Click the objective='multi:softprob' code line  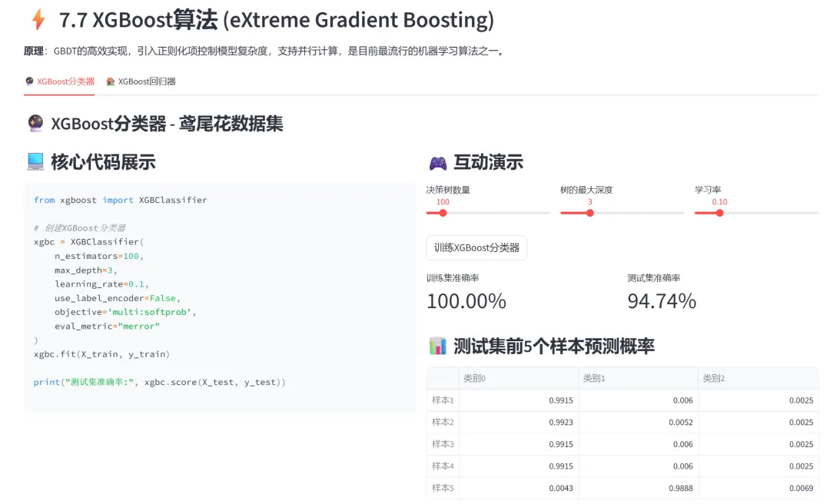click(x=125, y=313)
